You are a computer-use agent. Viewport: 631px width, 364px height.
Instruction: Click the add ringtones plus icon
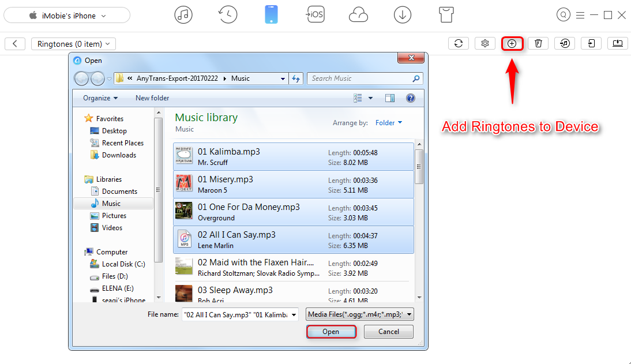click(x=512, y=43)
